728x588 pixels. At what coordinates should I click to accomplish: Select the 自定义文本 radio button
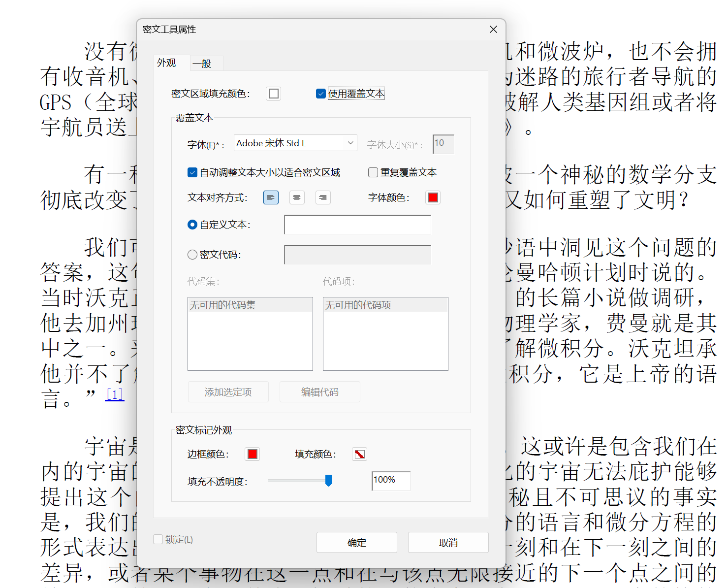(x=192, y=224)
